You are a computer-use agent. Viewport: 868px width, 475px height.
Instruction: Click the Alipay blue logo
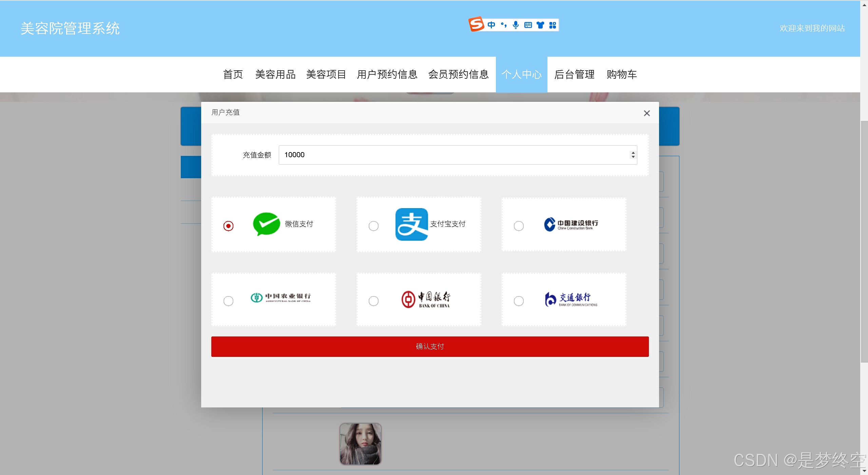[411, 224]
